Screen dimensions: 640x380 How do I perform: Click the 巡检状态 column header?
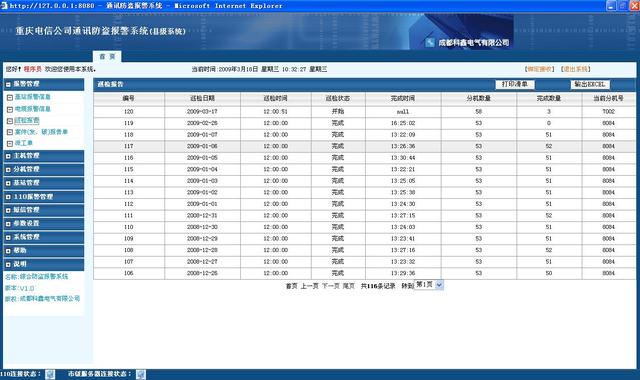pos(338,98)
